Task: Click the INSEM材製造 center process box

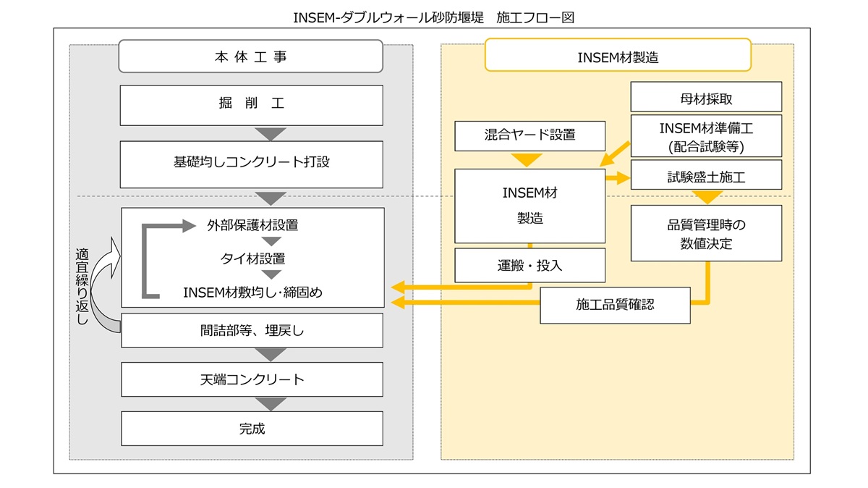Action: (529, 206)
